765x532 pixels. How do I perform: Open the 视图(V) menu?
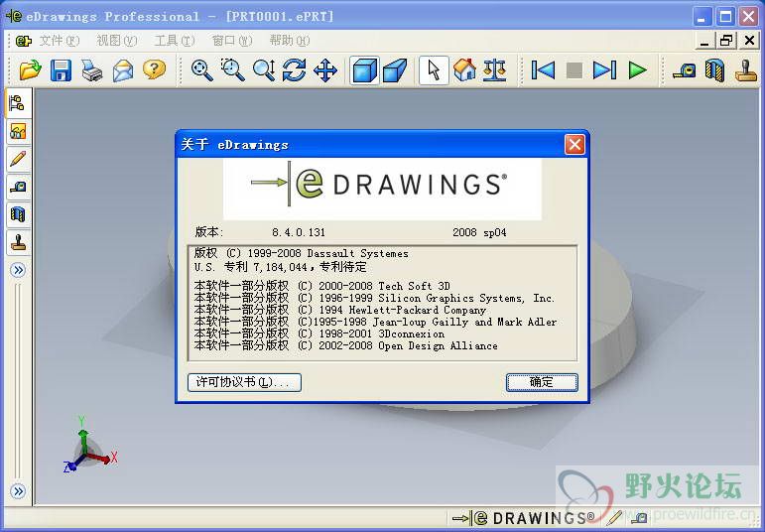(x=117, y=41)
